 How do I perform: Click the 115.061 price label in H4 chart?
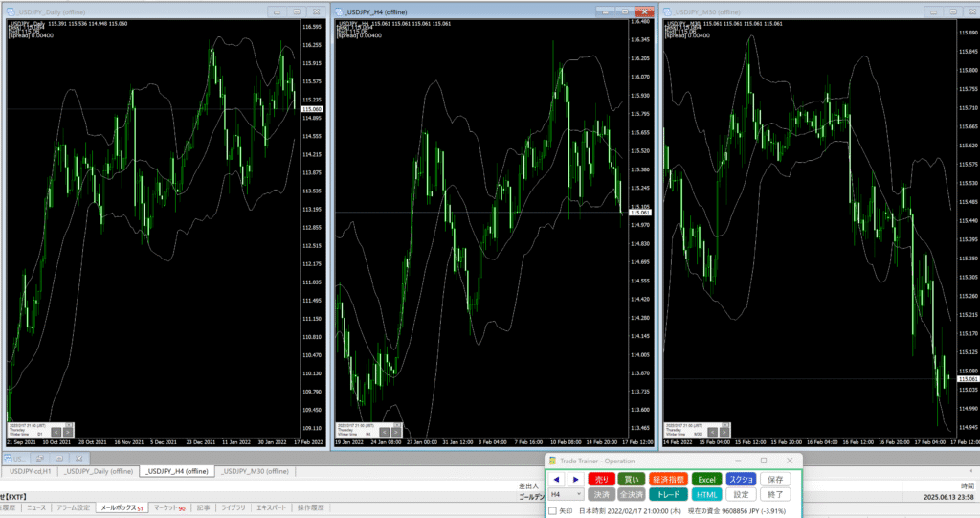click(640, 213)
